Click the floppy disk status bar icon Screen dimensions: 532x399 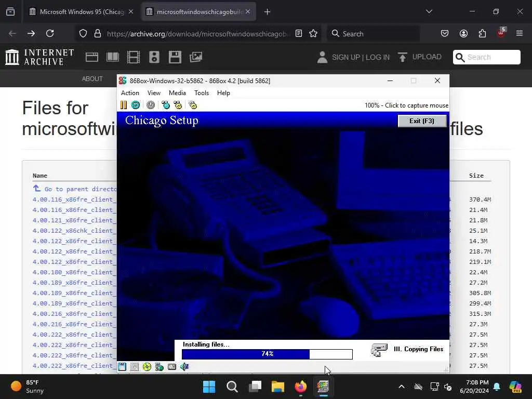pos(122,367)
